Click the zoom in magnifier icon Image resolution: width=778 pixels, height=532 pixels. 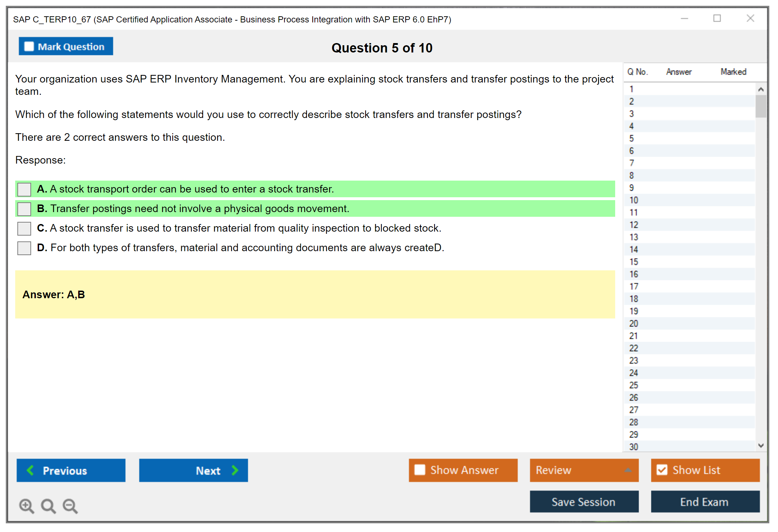pyautogui.click(x=26, y=506)
